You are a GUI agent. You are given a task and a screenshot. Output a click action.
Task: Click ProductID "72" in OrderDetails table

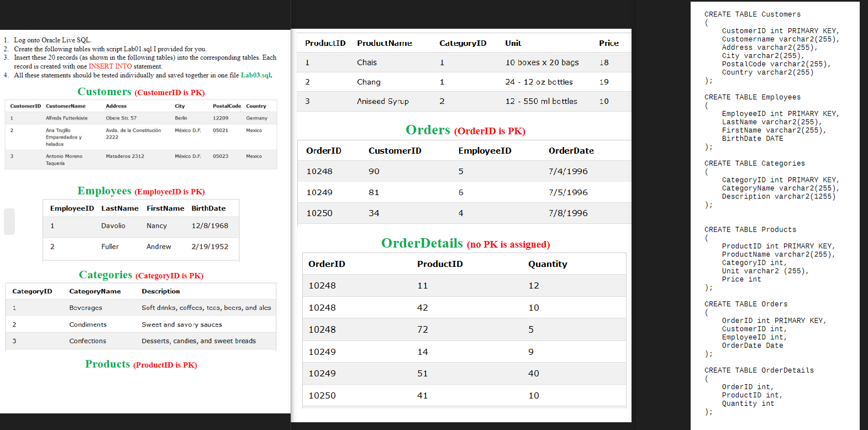coord(423,330)
